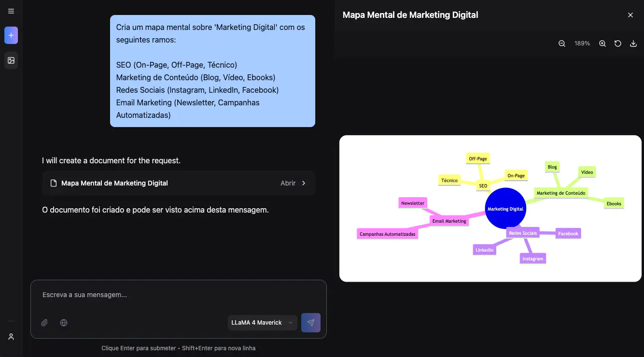This screenshot has height=357, width=644.
Task: Download the mind map
Action: [633, 43]
